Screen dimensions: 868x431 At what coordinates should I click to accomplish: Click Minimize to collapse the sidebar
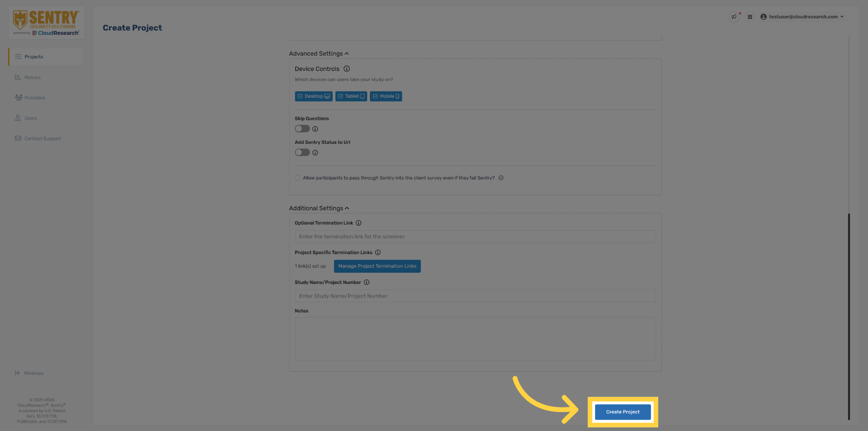[29, 373]
